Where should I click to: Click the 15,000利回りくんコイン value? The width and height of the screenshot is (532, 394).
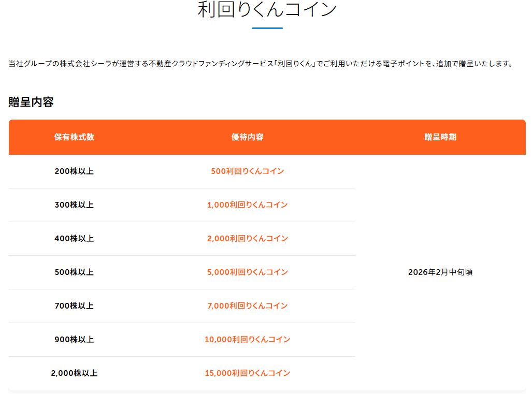pyautogui.click(x=247, y=373)
